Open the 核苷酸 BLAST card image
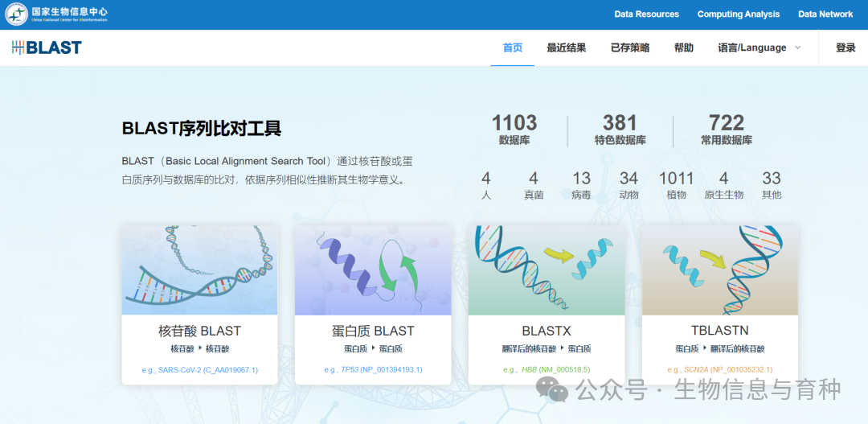 click(x=200, y=270)
